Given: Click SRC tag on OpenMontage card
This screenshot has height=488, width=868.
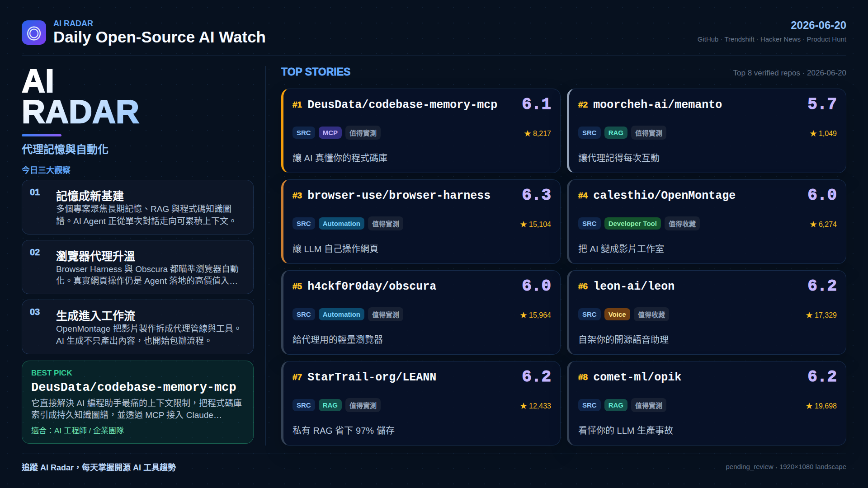Looking at the screenshot, I should tap(590, 224).
